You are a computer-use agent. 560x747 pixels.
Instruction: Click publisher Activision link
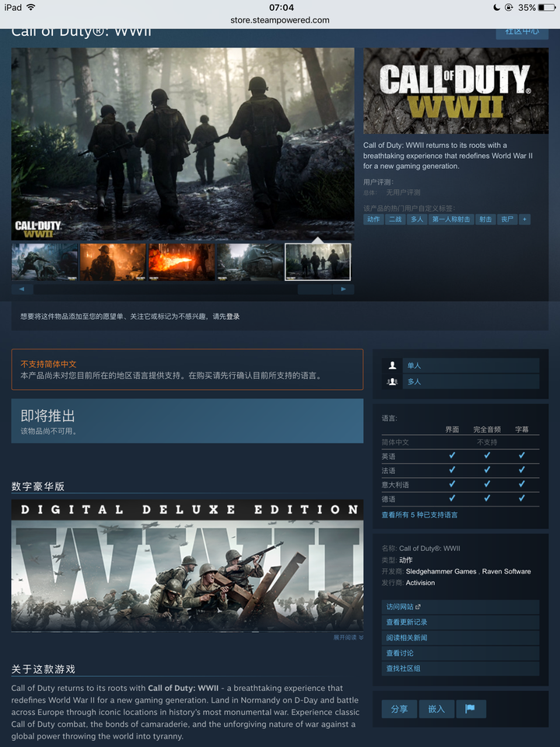pos(420,583)
